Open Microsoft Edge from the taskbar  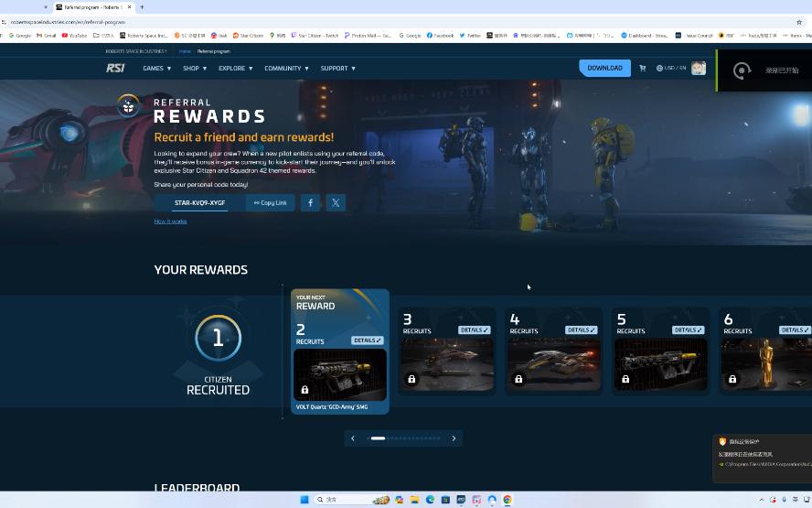click(x=430, y=500)
